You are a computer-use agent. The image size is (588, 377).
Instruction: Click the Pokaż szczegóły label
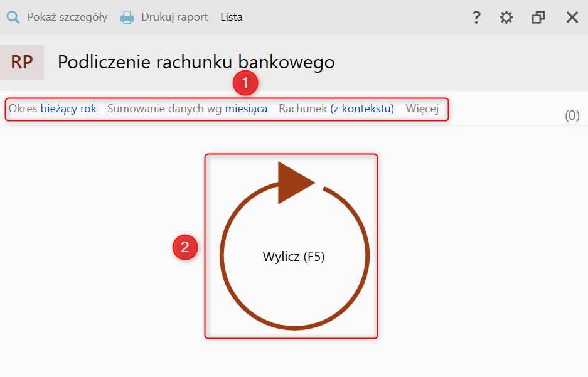coord(68,17)
